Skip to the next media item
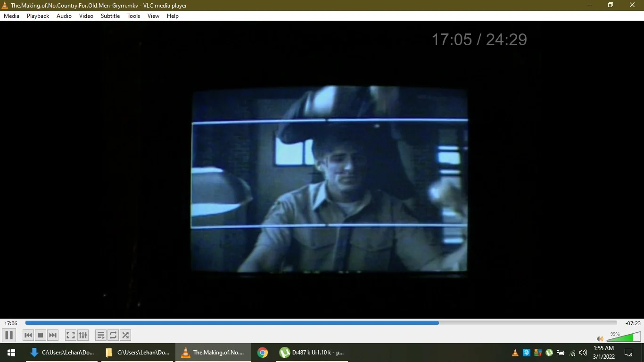 coord(53,335)
